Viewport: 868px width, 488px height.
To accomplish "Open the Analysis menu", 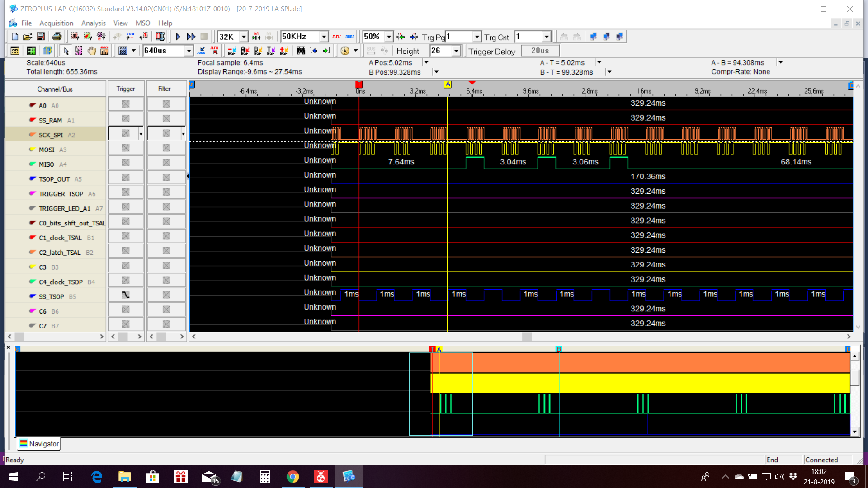I will point(93,23).
